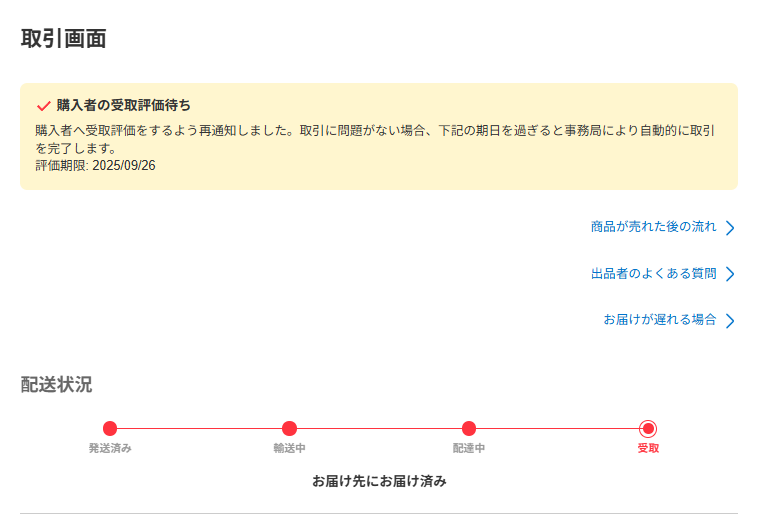Click the red checkmark icon in the notice
The image size is (781, 525).
tap(43, 105)
